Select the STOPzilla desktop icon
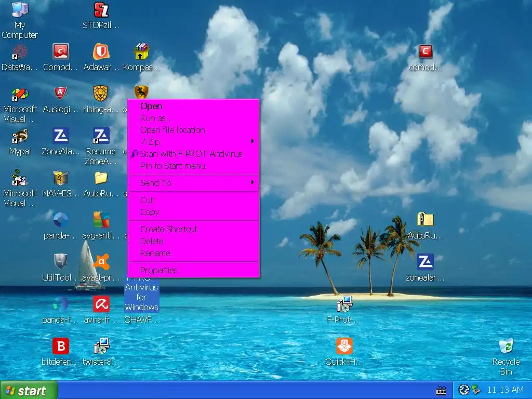 click(x=101, y=9)
